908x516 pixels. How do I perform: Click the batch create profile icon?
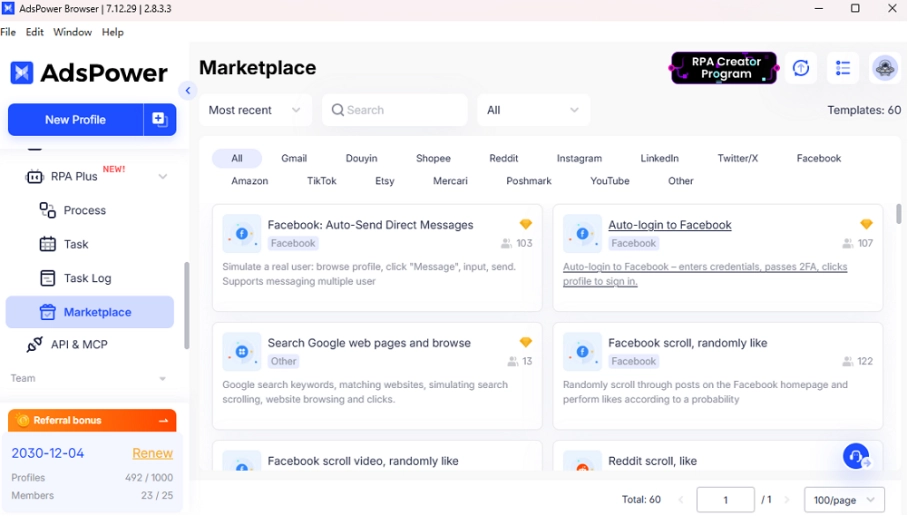tap(159, 119)
